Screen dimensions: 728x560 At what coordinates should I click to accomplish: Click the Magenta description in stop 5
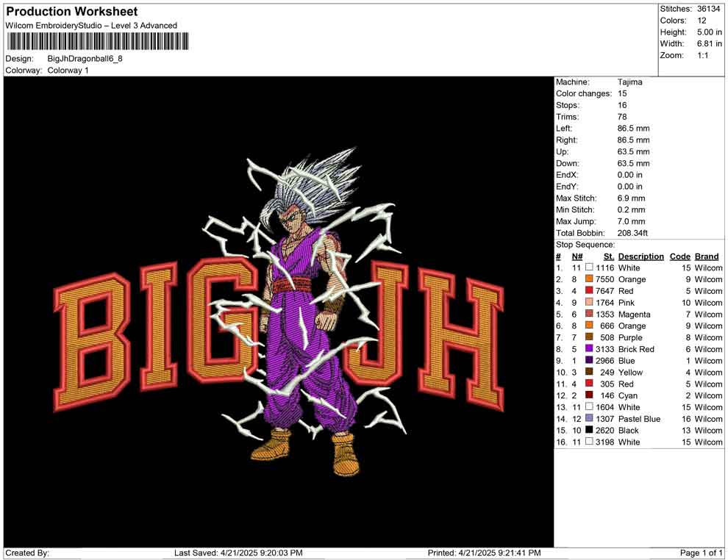point(634,314)
